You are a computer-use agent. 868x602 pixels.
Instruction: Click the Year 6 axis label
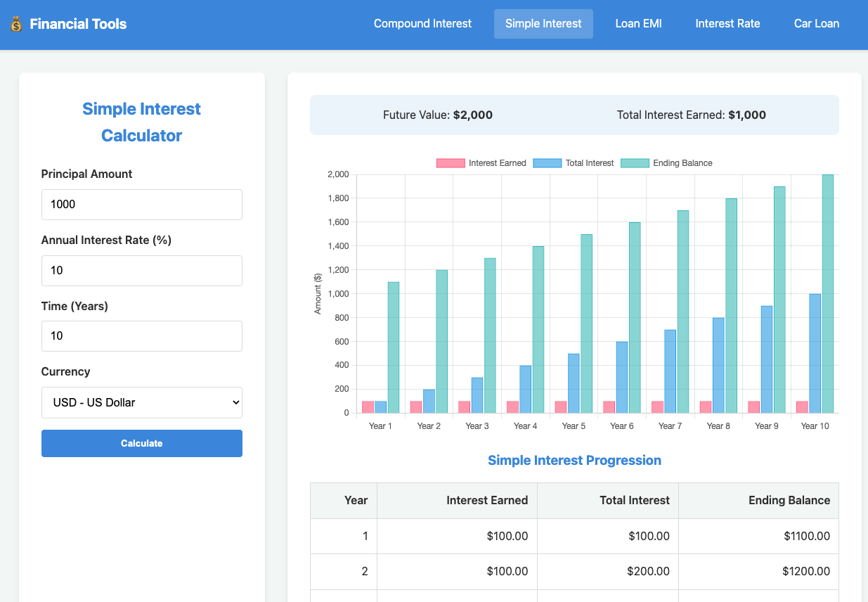point(622,426)
